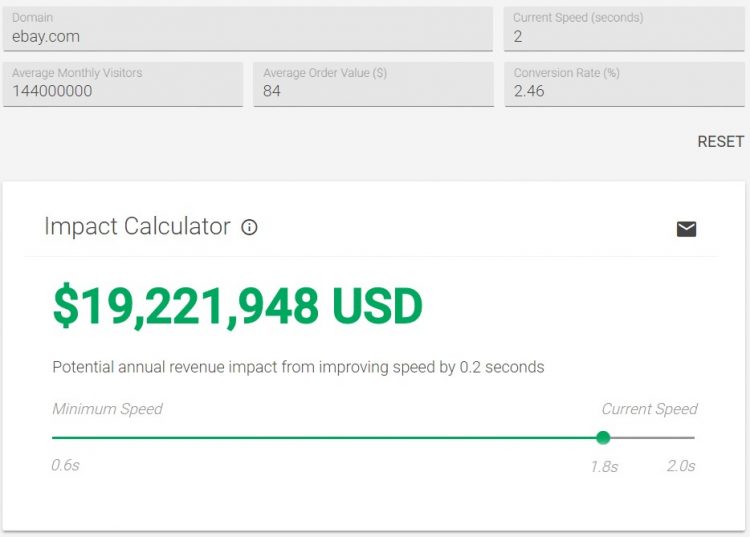The width and height of the screenshot is (750, 537).
Task: Click the green slider handle at 1.8s
Action: point(603,437)
